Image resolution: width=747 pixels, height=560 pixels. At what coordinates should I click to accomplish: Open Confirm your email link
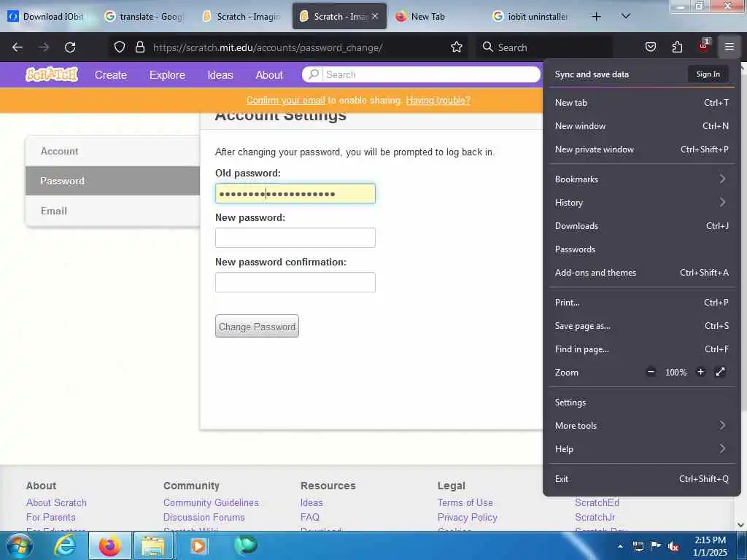(x=285, y=100)
